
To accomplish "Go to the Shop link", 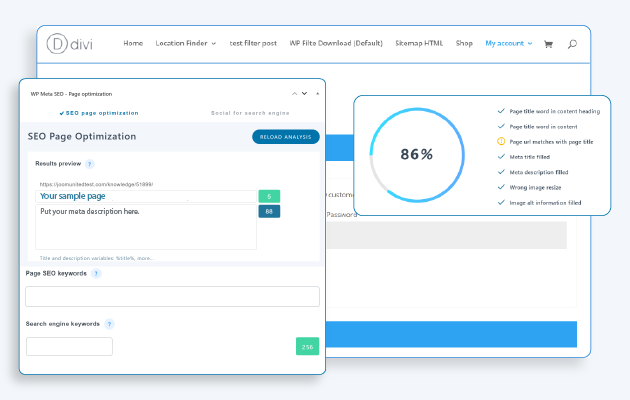I will (x=464, y=44).
